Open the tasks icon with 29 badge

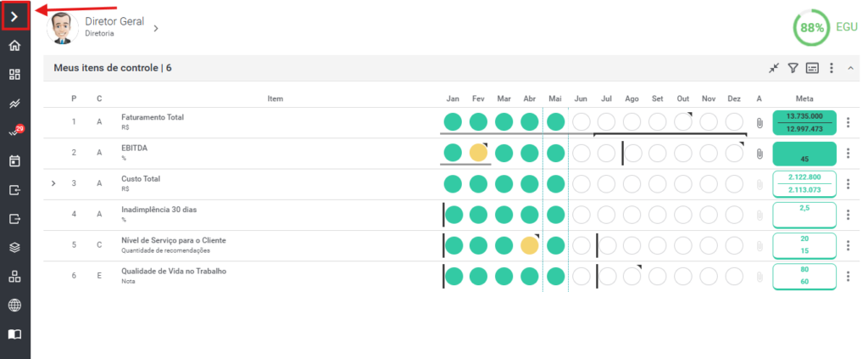16,132
